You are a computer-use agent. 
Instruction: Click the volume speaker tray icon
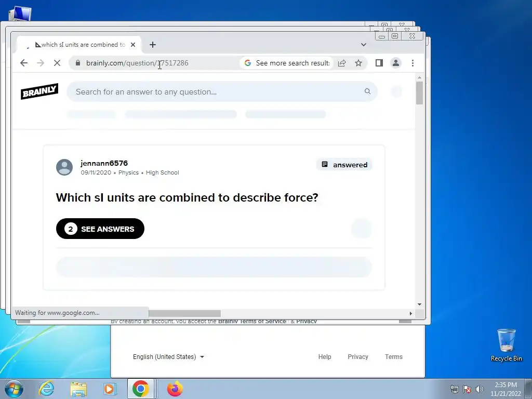click(479, 389)
